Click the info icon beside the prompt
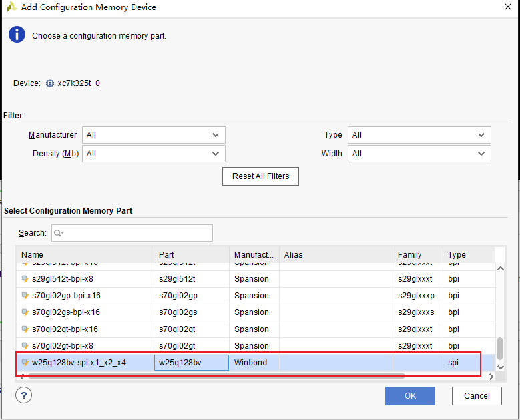The height and width of the screenshot is (420, 520). (x=17, y=35)
